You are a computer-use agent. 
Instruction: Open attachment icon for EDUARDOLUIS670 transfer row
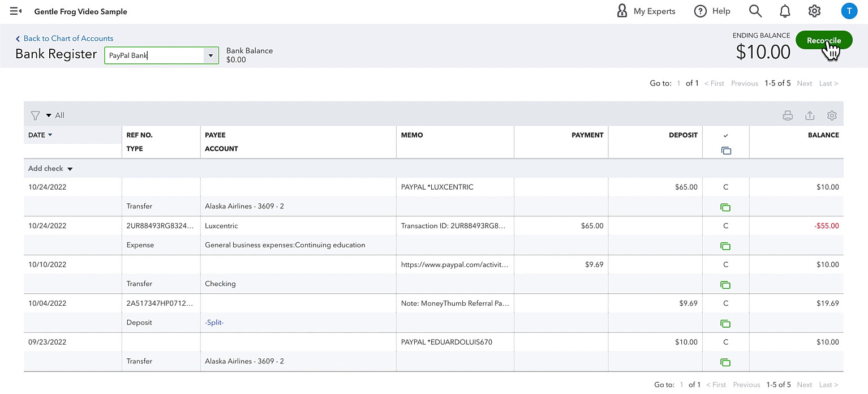tap(725, 362)
